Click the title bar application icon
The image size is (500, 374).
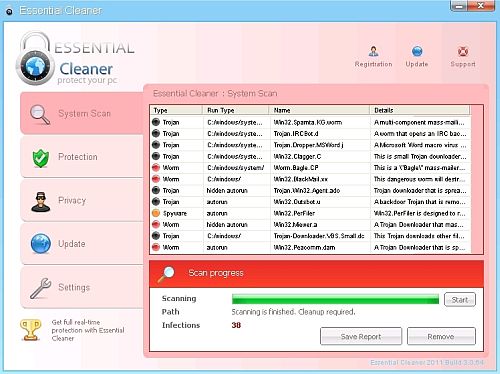point(10,11)
